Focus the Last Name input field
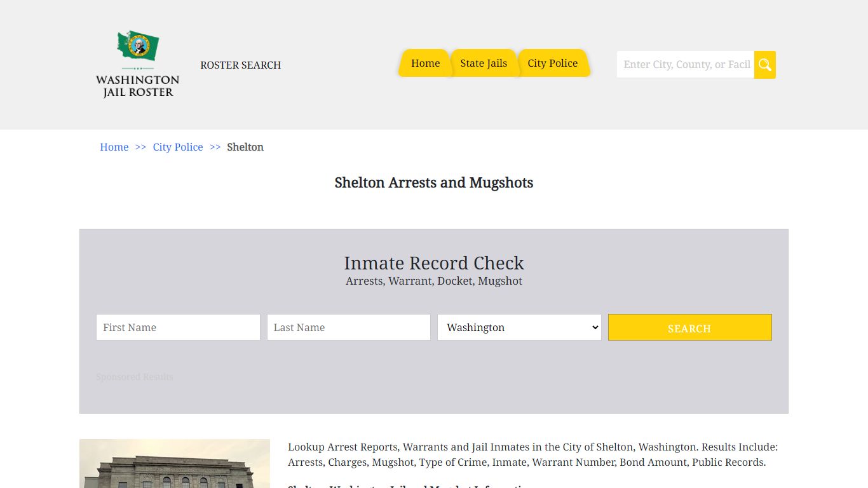 tap(349, 327)
